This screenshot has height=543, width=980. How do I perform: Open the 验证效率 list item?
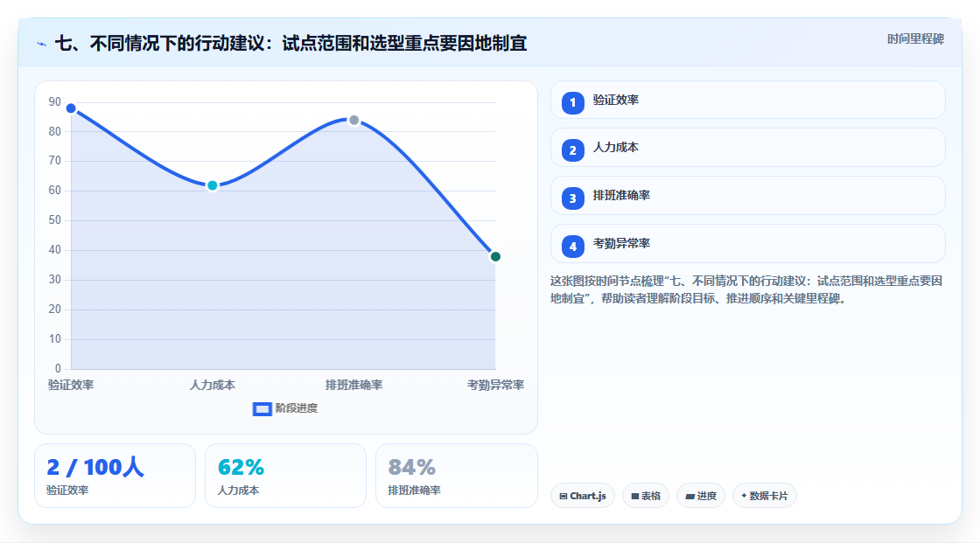coord(747,100)
